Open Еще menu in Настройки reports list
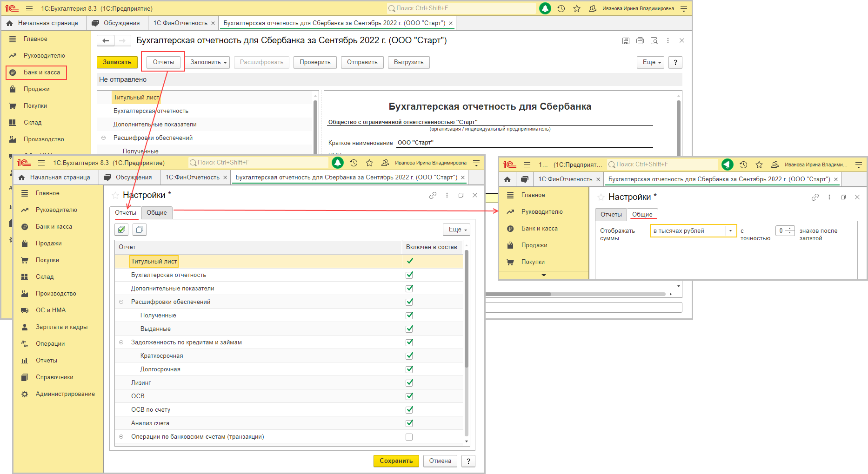 [457, 230]
